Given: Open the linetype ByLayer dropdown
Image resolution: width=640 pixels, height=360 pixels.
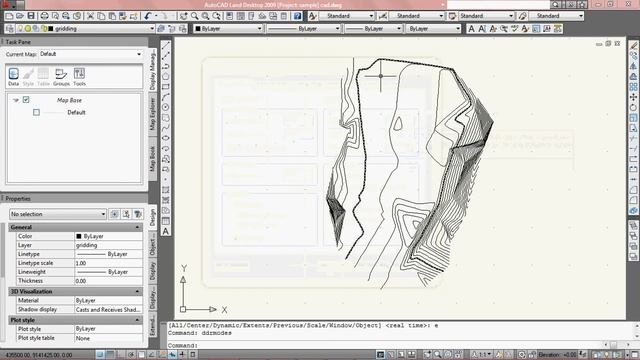Looking at the screenshot, I should (x=337, y=29).
